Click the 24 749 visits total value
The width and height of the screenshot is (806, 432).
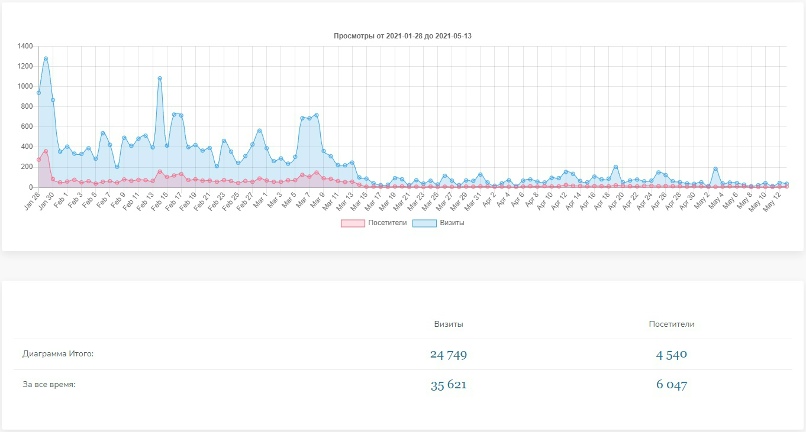(x=448, y=355)
